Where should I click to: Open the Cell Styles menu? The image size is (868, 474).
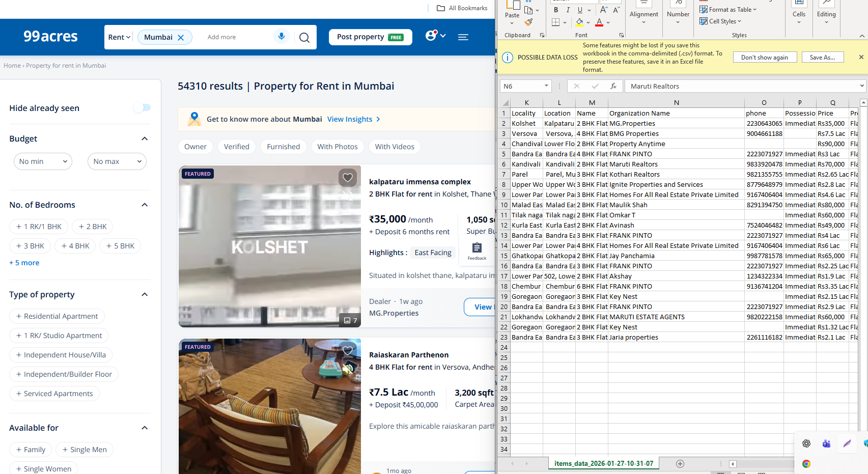pyautogui.click(x=721, y=21)
